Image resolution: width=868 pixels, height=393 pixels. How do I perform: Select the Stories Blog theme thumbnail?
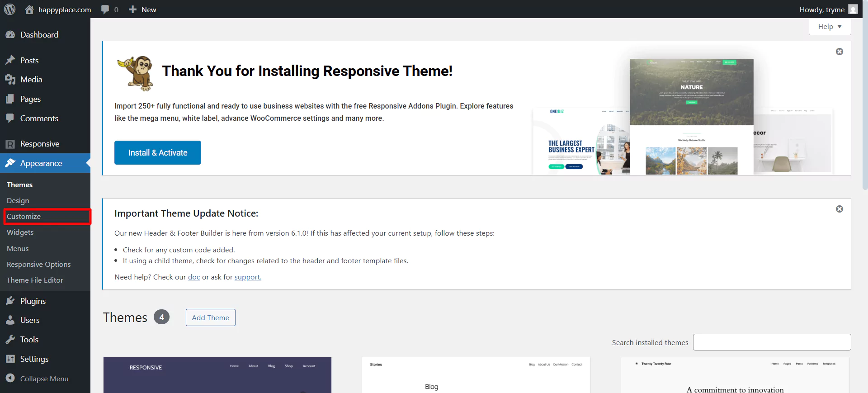476,375
